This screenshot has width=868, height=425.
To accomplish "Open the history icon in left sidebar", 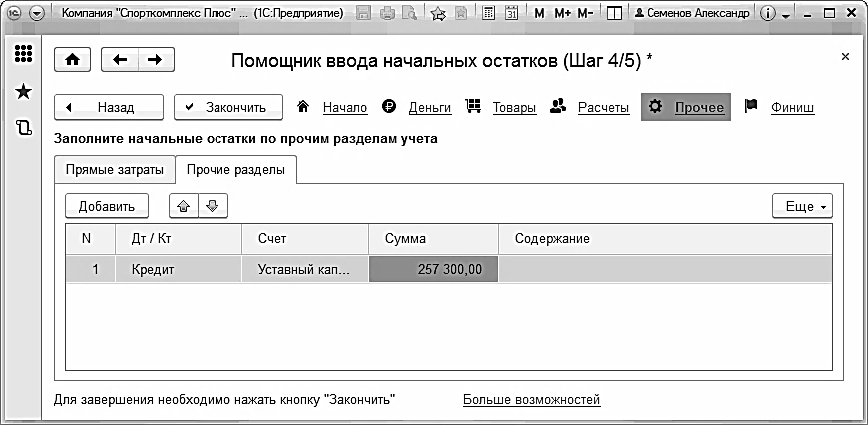I will pyautogui.click(x=23, y=128).
